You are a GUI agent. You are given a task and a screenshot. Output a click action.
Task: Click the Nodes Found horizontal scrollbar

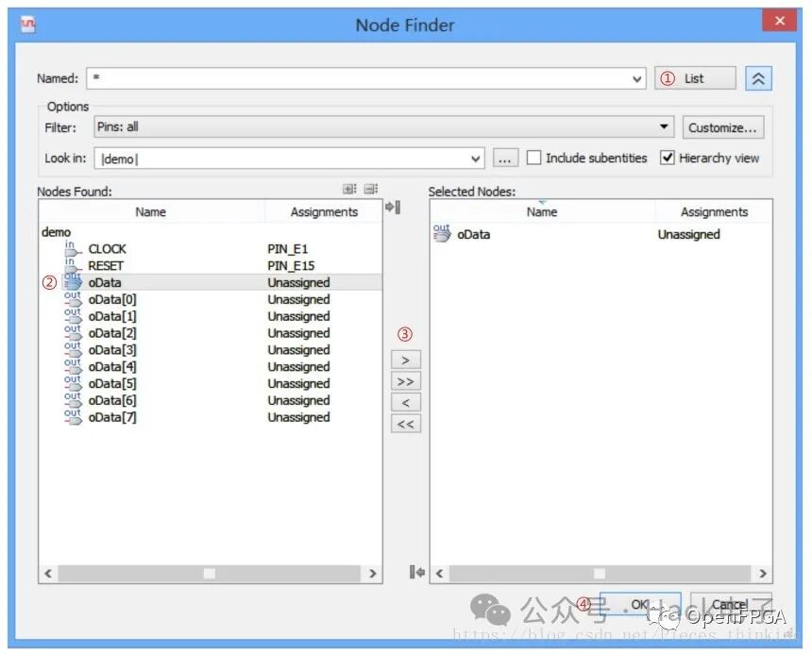tap(210, 573)
